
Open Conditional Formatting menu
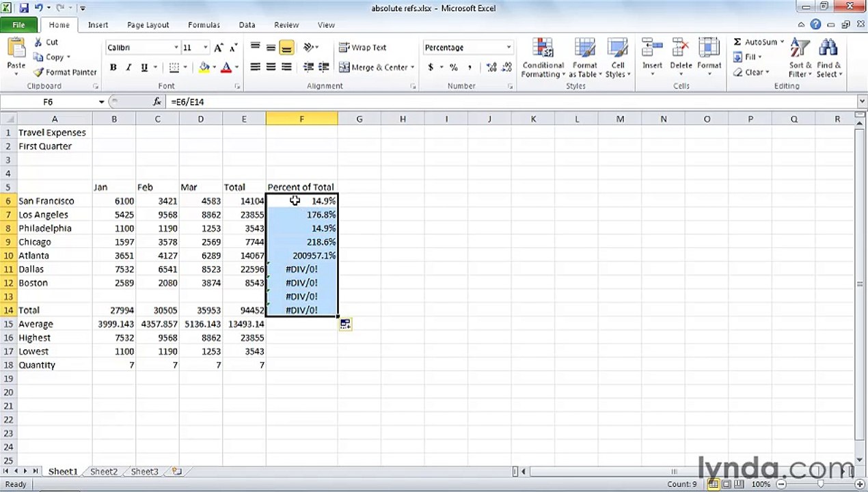click(543, 58)
